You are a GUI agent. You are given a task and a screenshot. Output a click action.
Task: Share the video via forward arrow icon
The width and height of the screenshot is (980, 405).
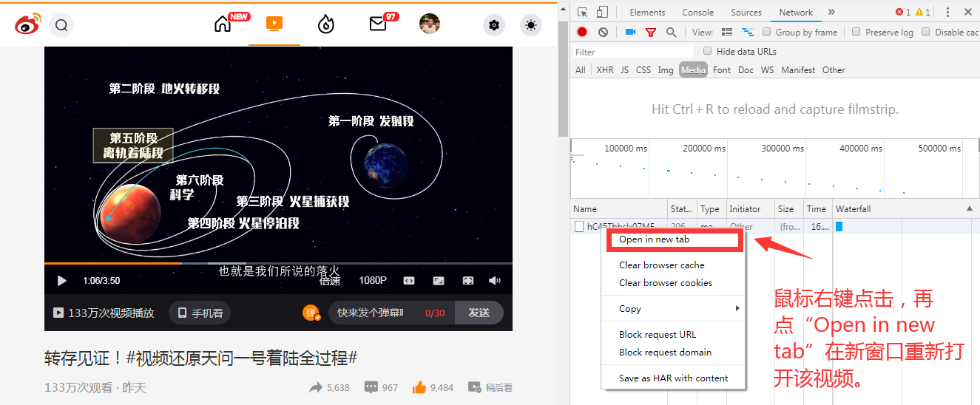point(316,387)
